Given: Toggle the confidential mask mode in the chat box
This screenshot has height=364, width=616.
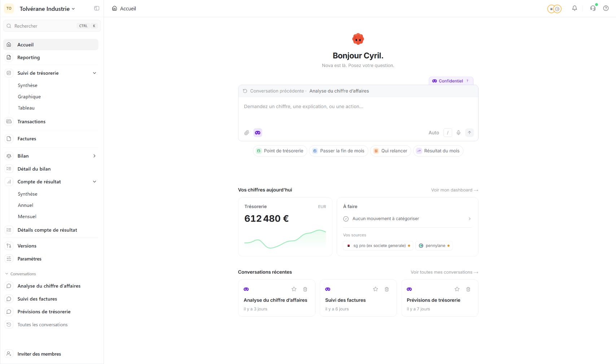Looking at the screenshot, I should [258, 133].
